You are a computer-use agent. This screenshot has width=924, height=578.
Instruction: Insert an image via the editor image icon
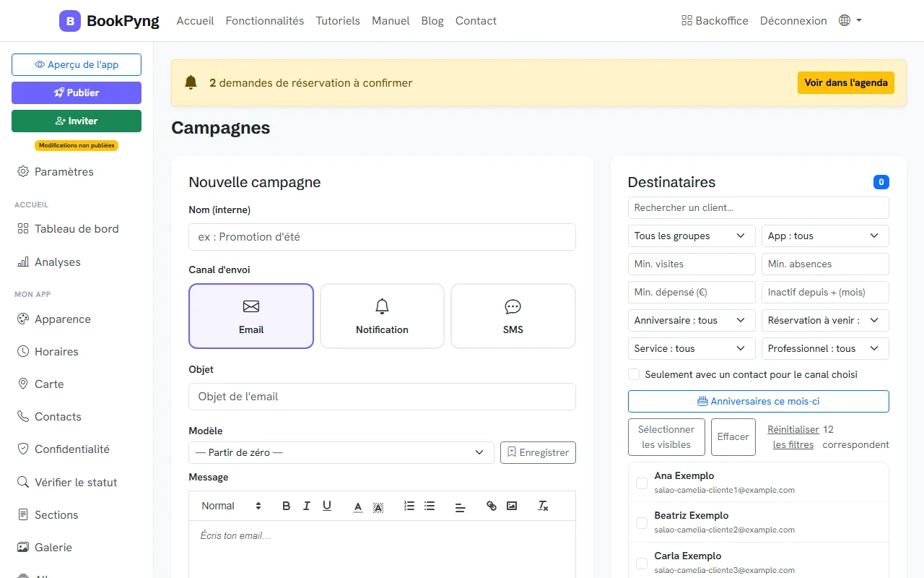(x=512, y=506)
